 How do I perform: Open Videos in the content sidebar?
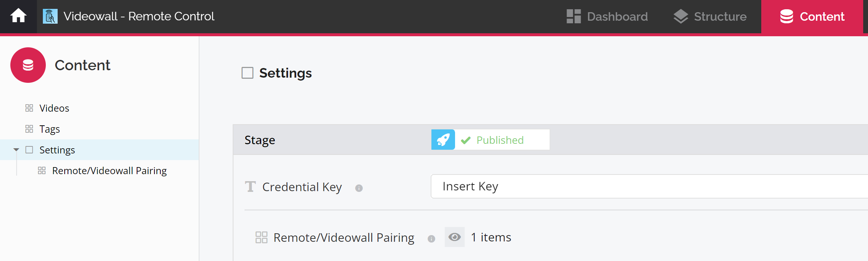[x=54, y=108]
